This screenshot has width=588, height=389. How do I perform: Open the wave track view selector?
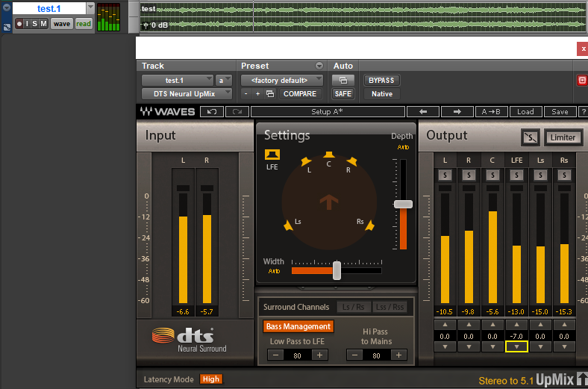[x=62, y=24]
